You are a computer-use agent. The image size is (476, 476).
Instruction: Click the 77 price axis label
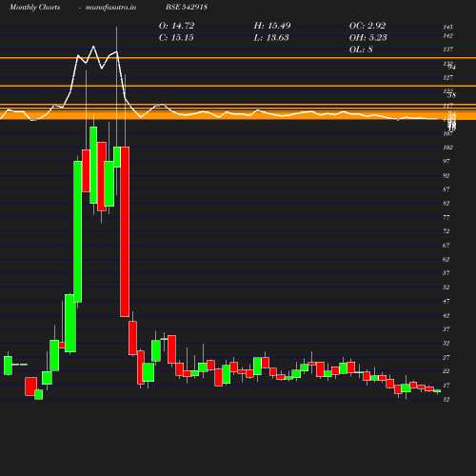pyautogui.click(x=446, y=217)
